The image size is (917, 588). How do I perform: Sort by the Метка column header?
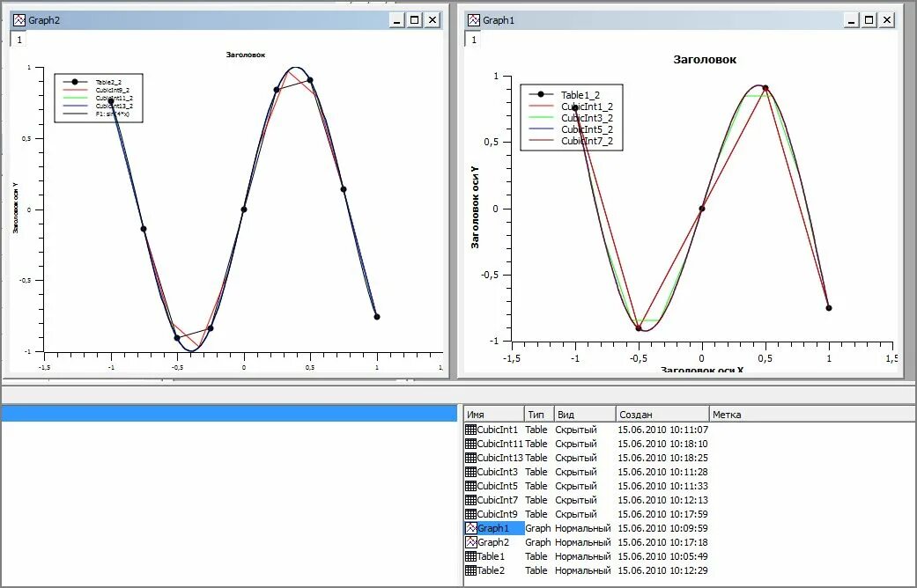(811, 415)
